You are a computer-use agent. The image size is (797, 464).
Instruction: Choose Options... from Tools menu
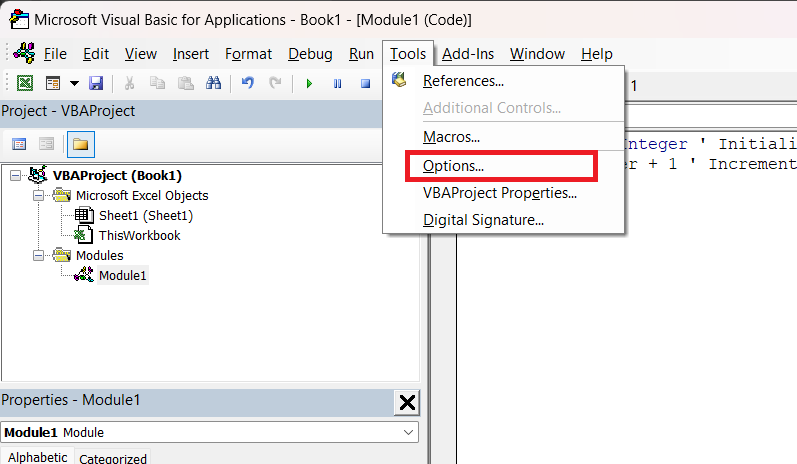[503, 166]
